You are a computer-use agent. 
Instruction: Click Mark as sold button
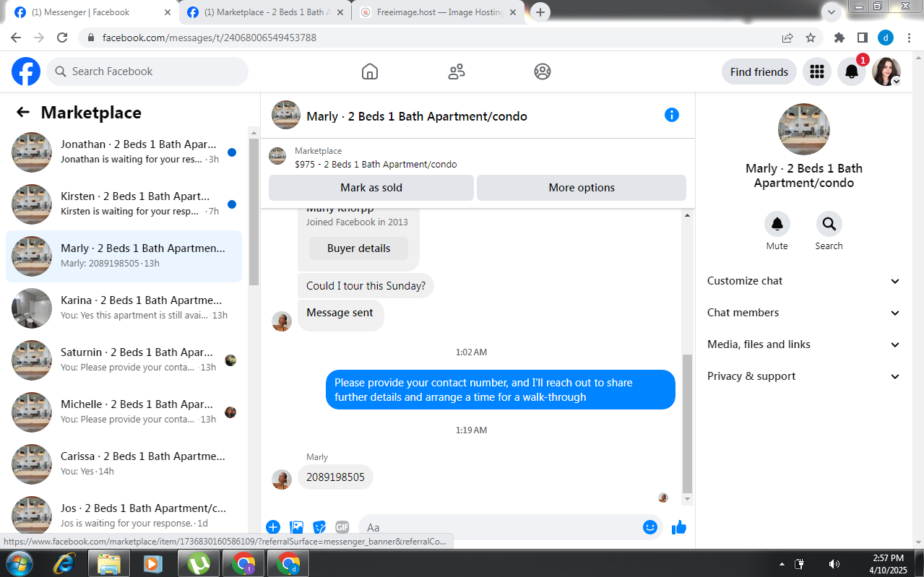[x=371, y=188]
